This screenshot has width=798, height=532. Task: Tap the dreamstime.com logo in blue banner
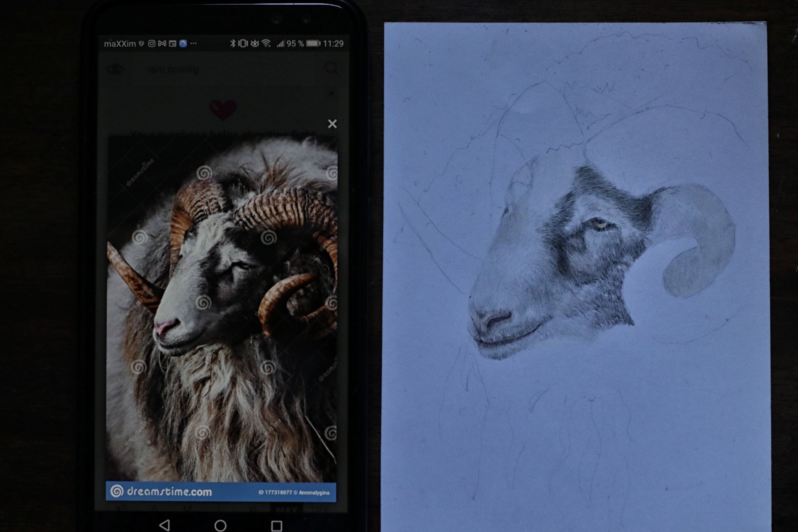pyautogui.click(x=161, y=491)
